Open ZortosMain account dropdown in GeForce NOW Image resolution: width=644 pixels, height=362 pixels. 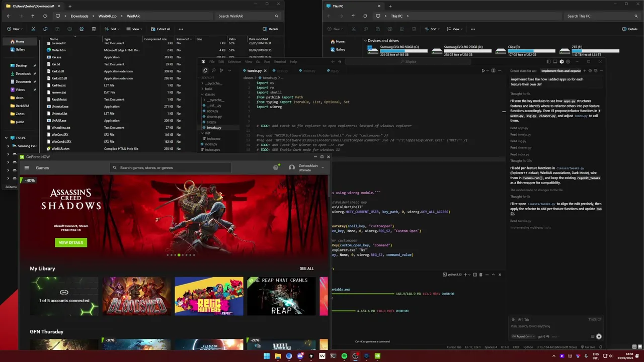tap(307, 167)
